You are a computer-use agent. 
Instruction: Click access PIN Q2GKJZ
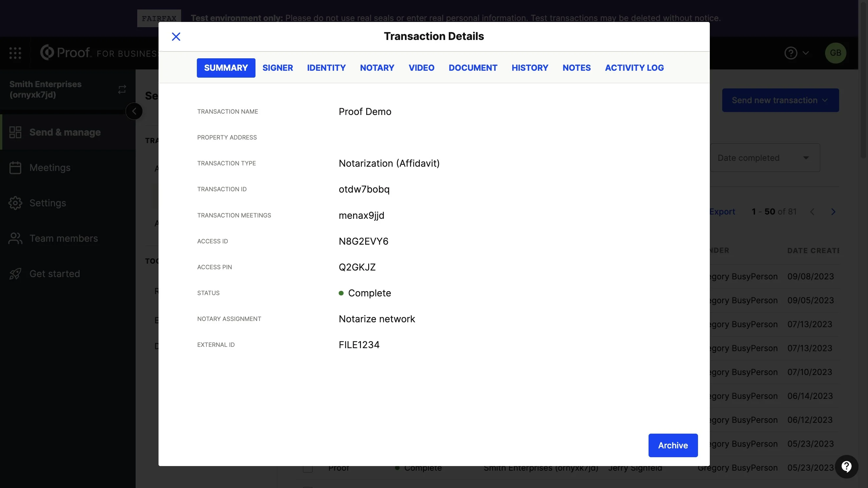(x=357, y=267)
